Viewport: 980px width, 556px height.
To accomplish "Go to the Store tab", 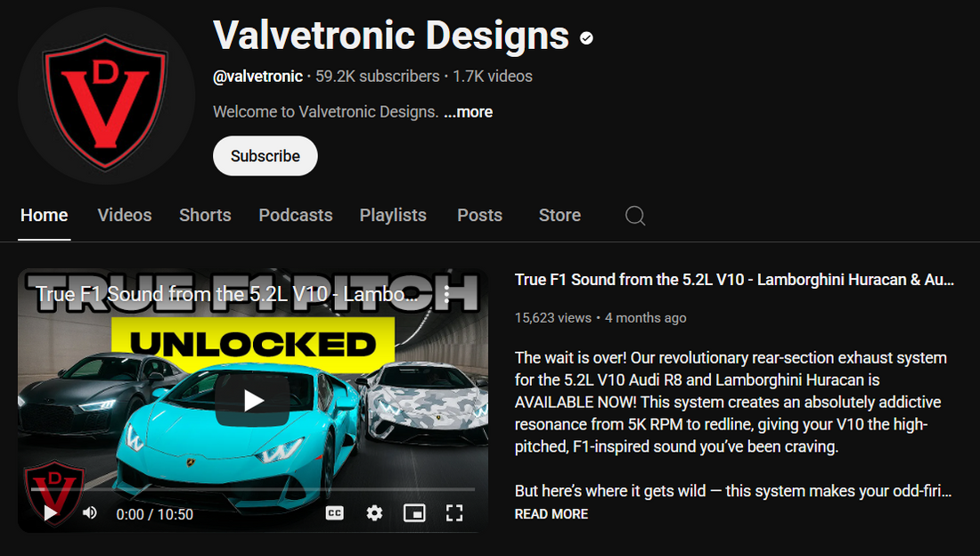I will click(x=559, y=215).
